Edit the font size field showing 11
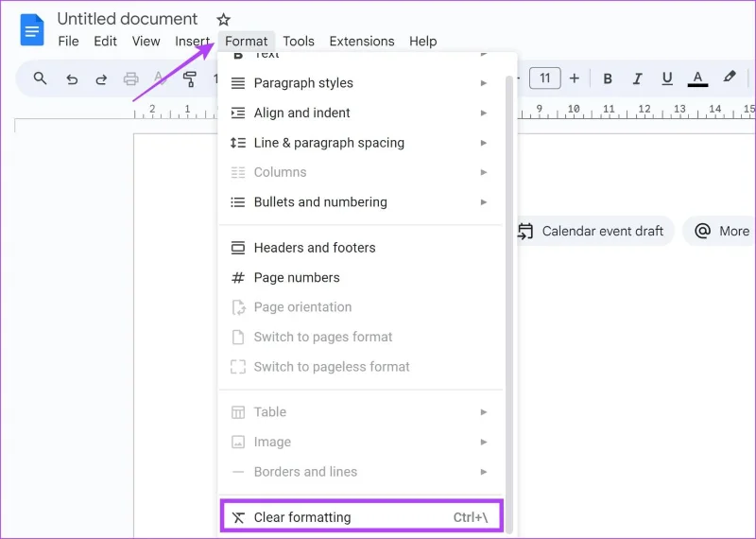 click(x=545, y=78)
